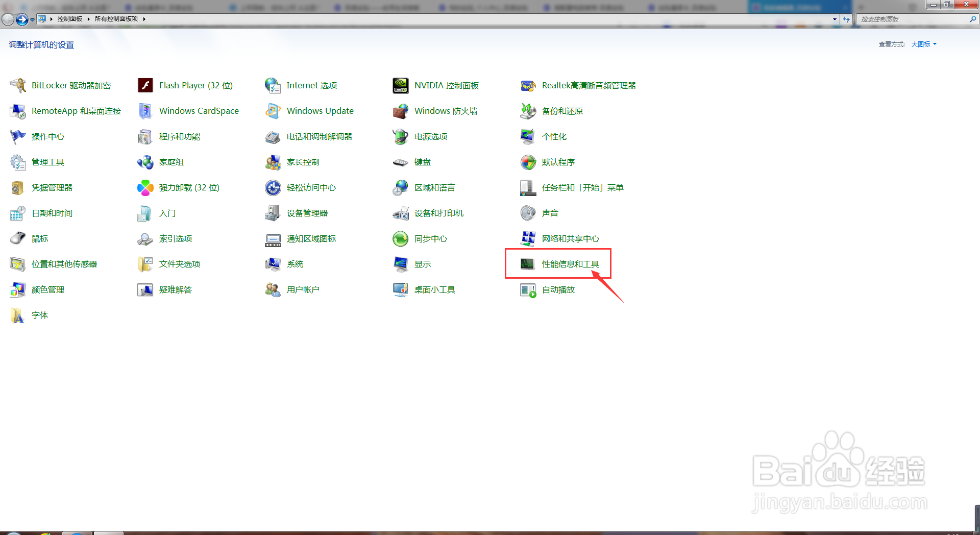Image resolution: width=980 pixels, height=535 pixels.
Task: Click the 自动播放 link
Action: [x=558, y=289]
